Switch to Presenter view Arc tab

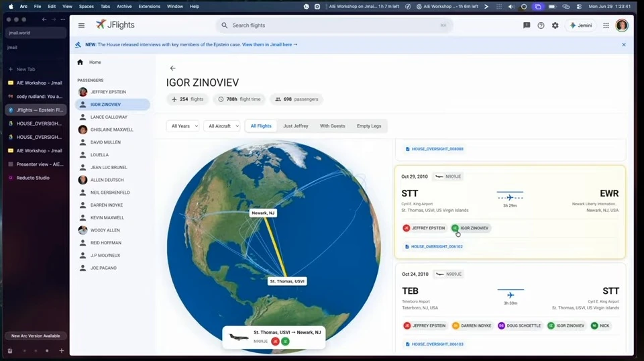click(x=36, y=164)
